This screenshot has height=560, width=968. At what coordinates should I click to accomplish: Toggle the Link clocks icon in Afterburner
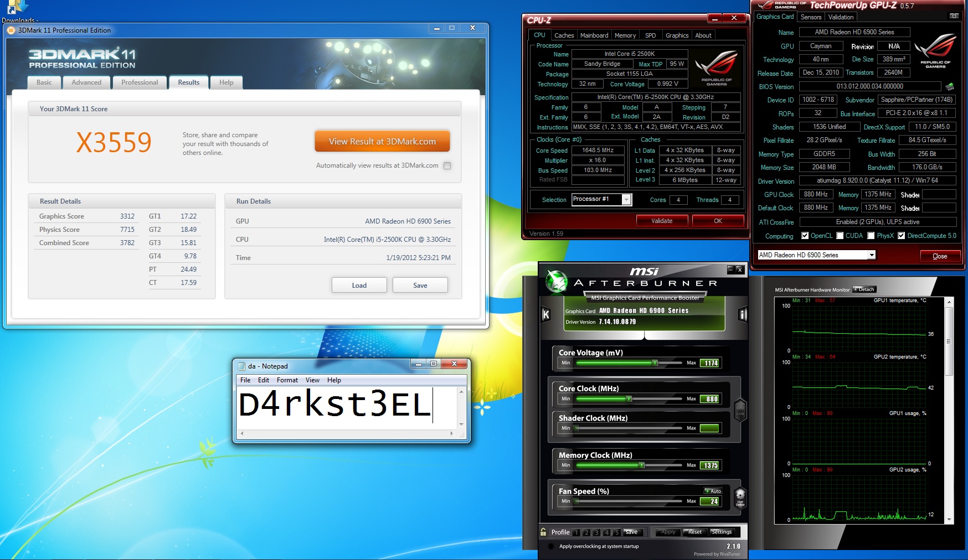click(740, 410)
